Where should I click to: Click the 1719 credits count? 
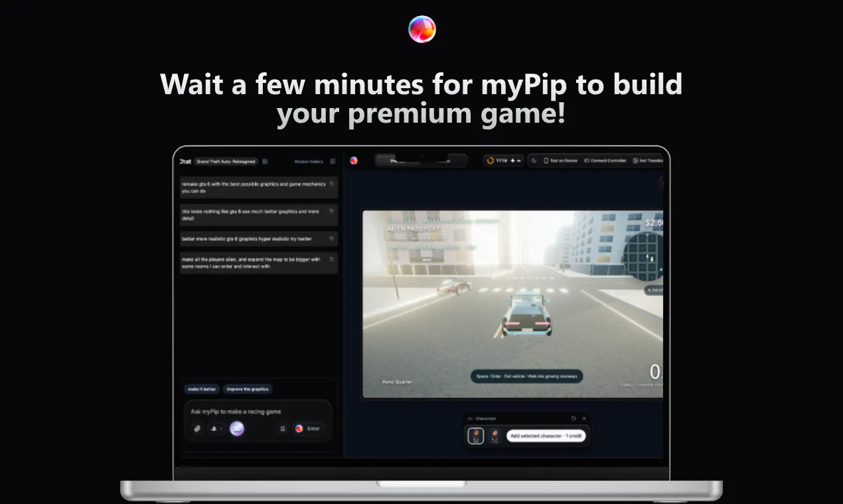pyautogui.click(x=501, y=160)
